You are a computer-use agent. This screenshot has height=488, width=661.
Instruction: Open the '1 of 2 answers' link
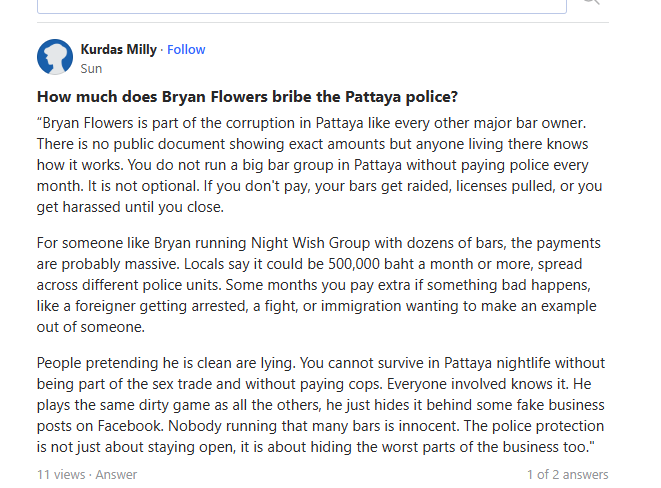(x=567, y=475)
